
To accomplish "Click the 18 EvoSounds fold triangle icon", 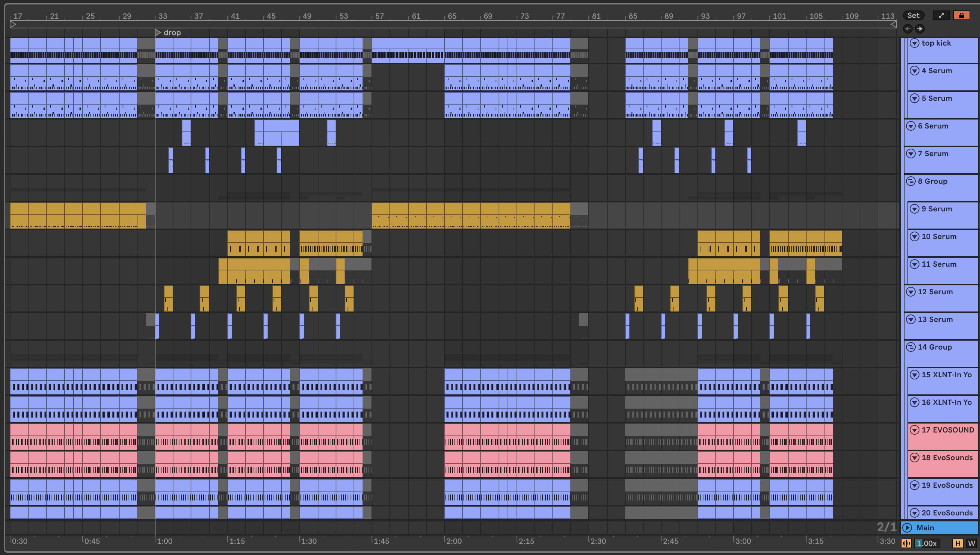I will (x=914, y=458).
